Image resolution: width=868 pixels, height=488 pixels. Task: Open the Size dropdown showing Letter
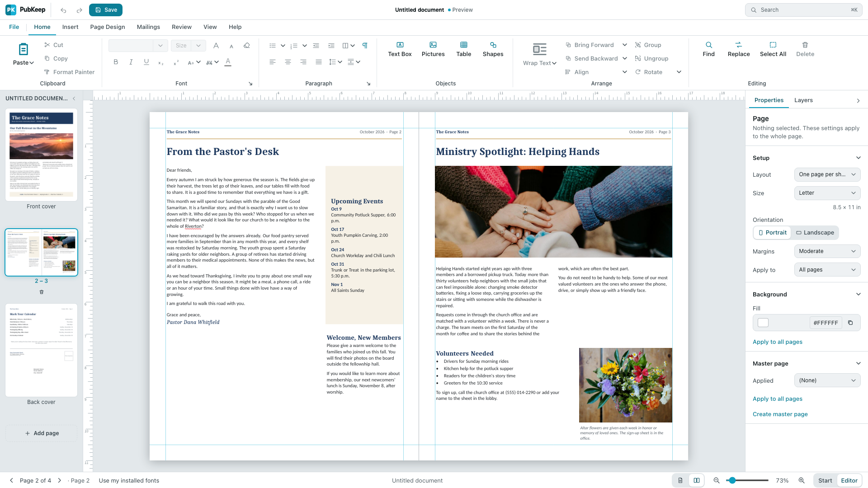(x=827, y=193)
